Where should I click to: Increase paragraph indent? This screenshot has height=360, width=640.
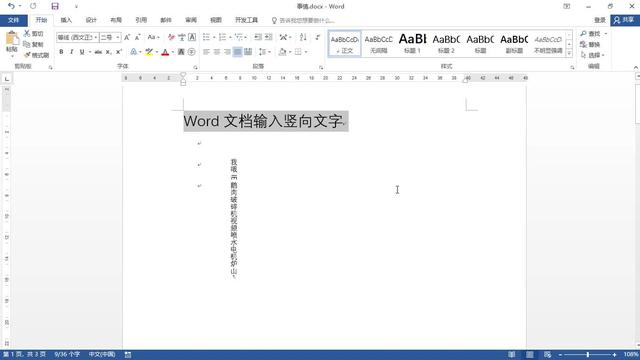tap(269, 37)
